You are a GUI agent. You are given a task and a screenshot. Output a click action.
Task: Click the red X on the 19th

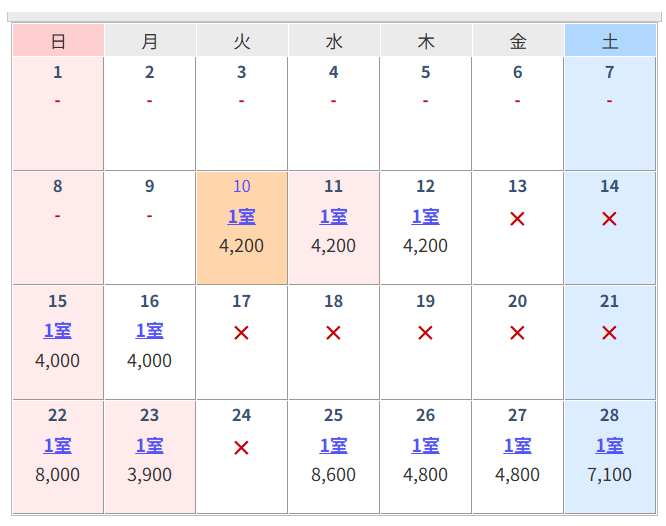click(425, 333)
